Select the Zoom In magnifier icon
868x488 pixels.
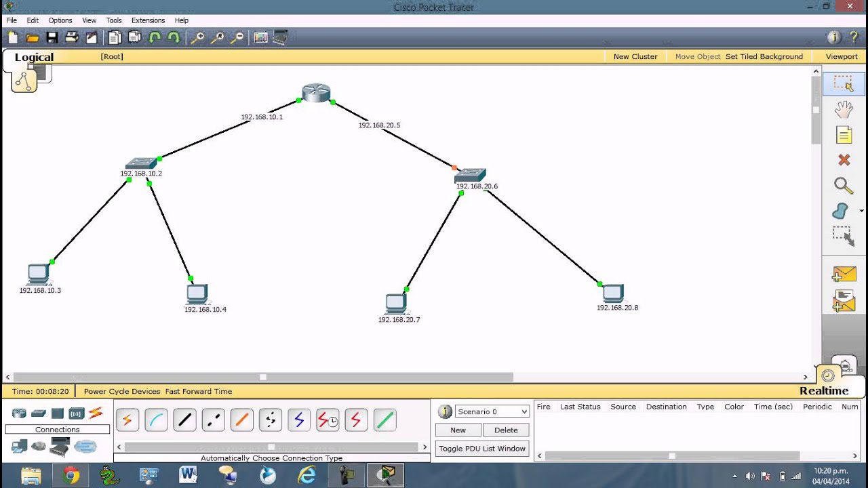[x=197, y=37]
